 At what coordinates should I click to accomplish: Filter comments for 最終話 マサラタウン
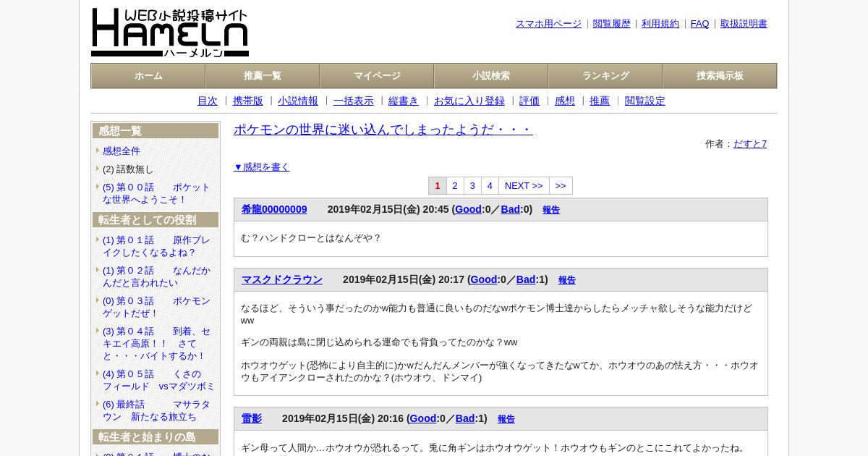tap(156, 410)
